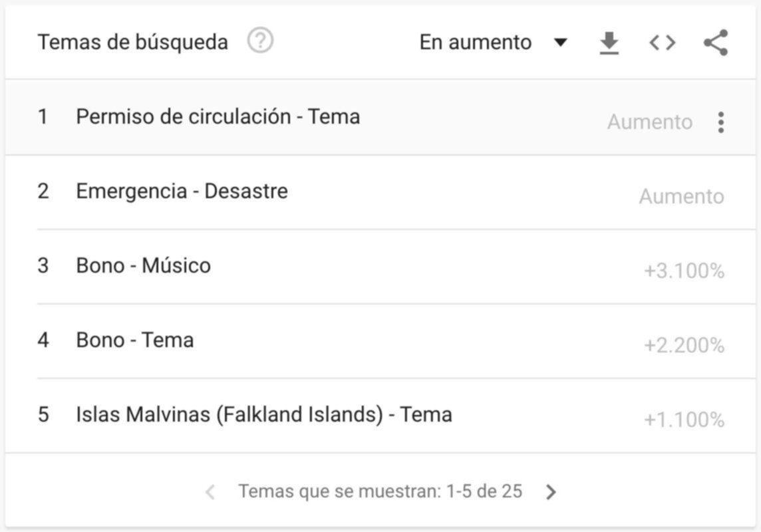Expand the En aumento dropdown arrow

tap(561, 43)
